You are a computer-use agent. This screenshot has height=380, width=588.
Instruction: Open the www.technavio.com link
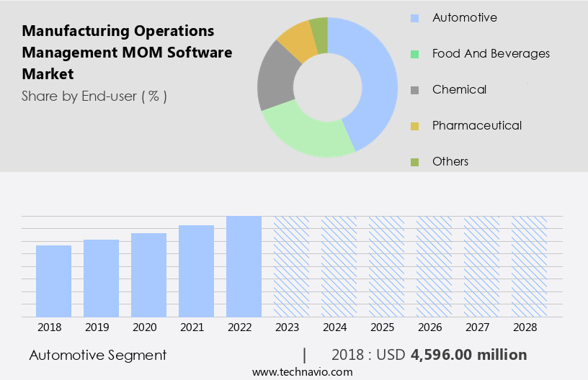click(x=303, y=372)
